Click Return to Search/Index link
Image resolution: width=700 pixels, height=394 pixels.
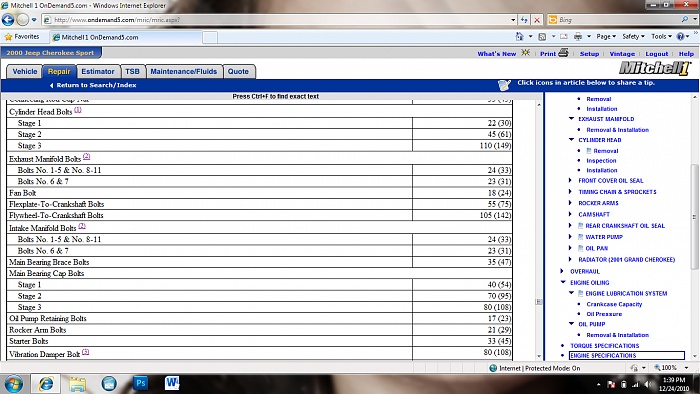(x=93, y=85)
